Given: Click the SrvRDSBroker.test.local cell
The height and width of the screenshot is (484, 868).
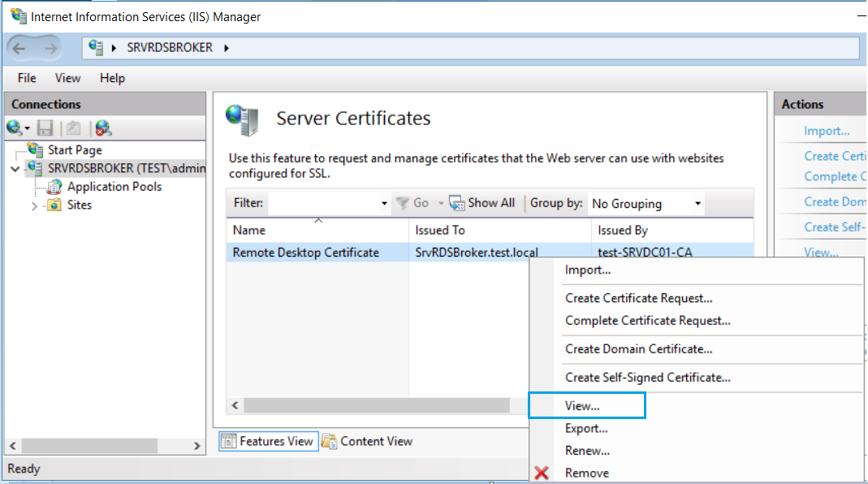Looking at the screenshot, I should pos(477,253).
